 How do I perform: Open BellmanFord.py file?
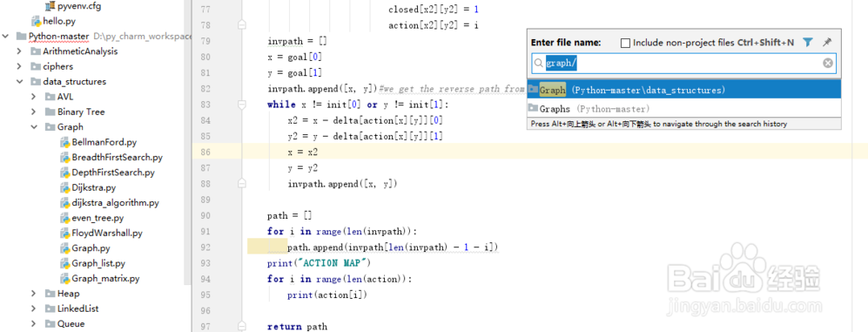[104, 142]
